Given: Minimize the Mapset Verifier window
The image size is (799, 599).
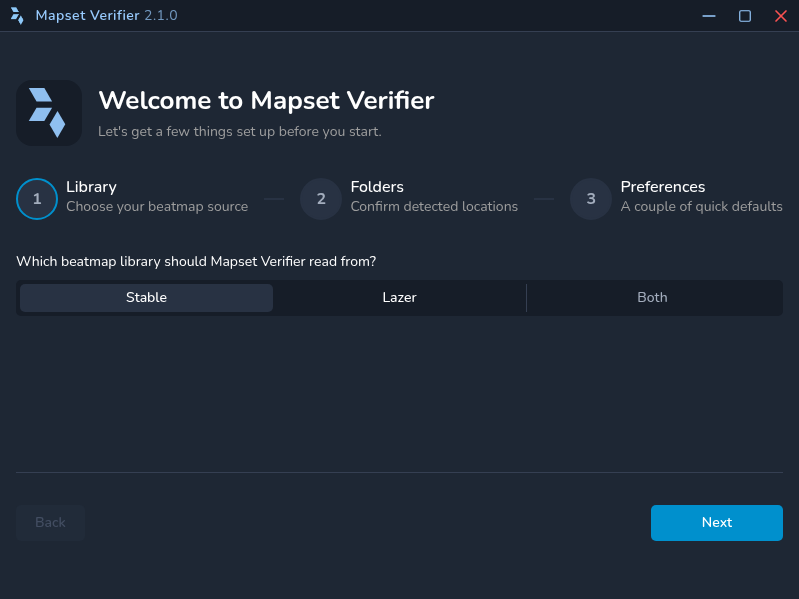Looking at the screenshot, I should [x=709, y=16].
